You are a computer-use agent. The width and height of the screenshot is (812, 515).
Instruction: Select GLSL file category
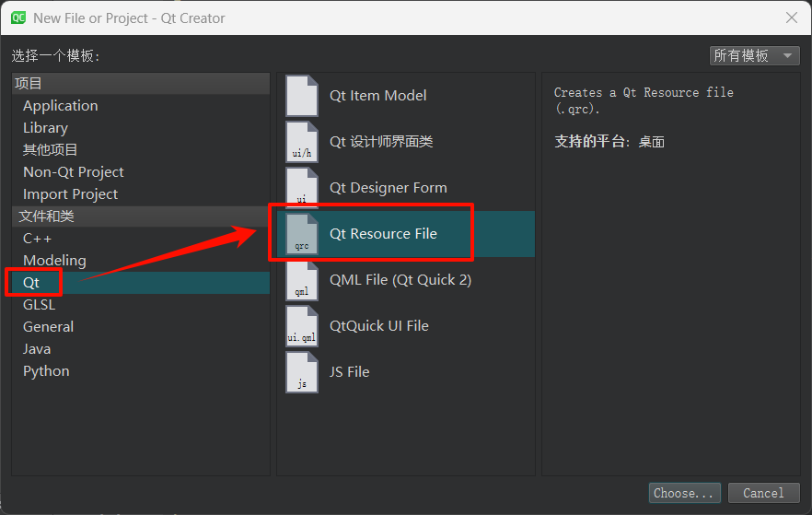click(39, 305)
